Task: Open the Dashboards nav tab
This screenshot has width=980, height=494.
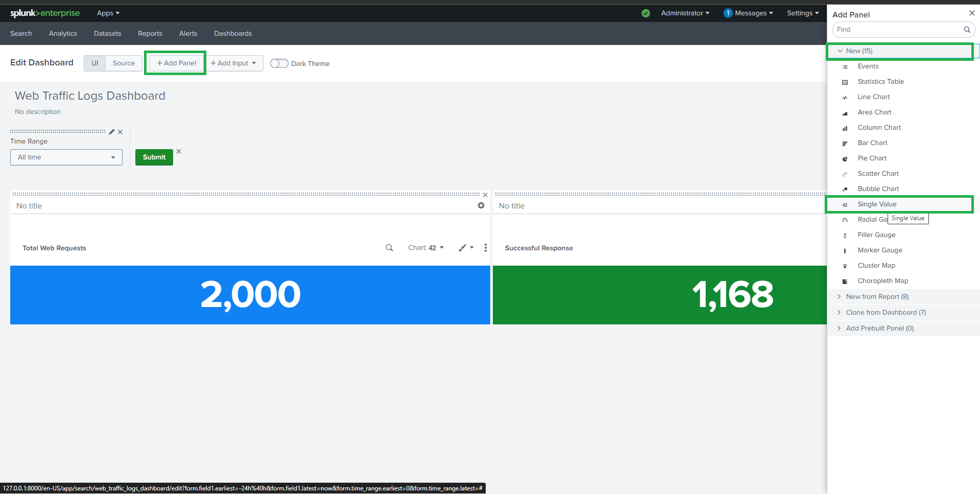Action: point(233,34)
